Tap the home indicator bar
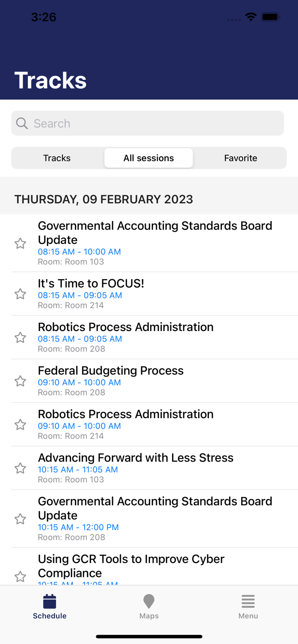Image resolution: width=298 pixels, height=644 pixels. (x=149, y=637)
